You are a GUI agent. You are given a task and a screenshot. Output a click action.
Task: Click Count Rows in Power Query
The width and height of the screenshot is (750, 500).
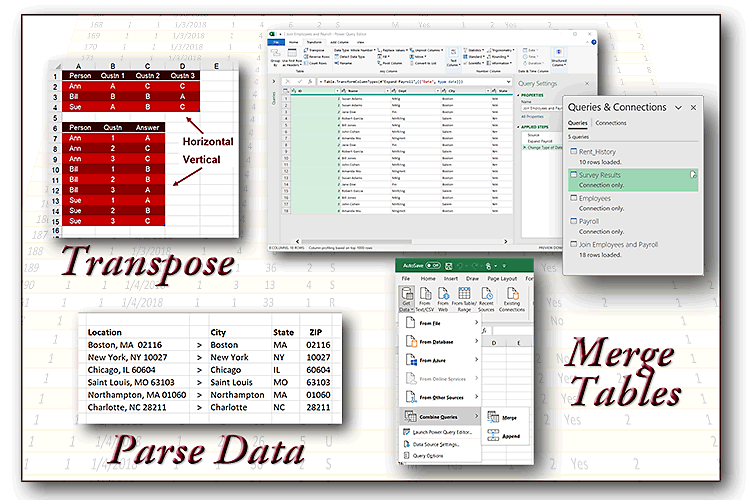(x=315, y=63)
